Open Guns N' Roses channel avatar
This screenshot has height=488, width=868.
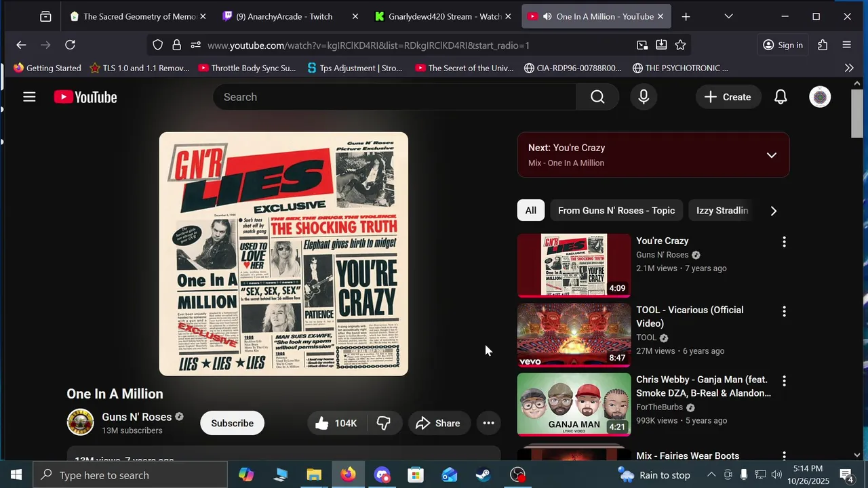pyautogui.click(x=80, y=422)
